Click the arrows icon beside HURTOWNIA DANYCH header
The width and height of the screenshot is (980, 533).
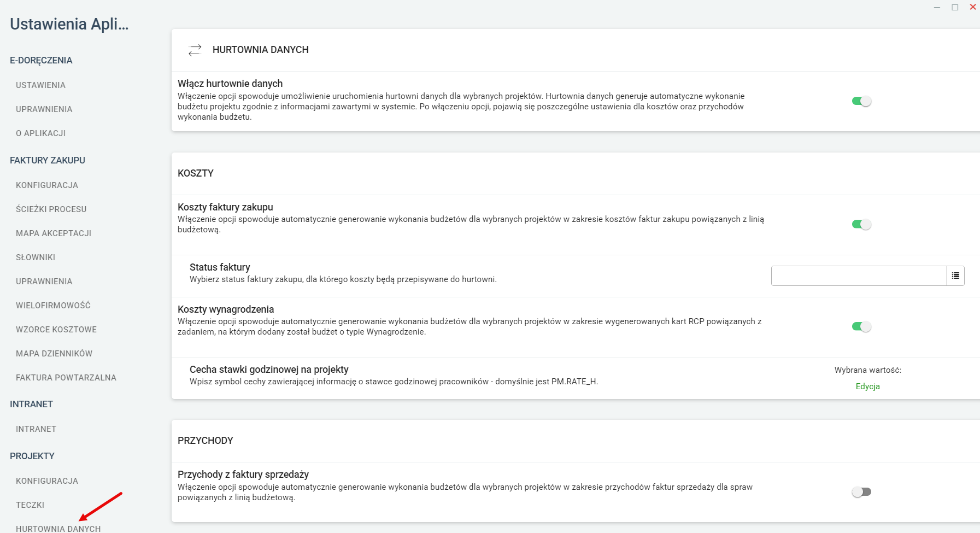[x=195, y=50]
